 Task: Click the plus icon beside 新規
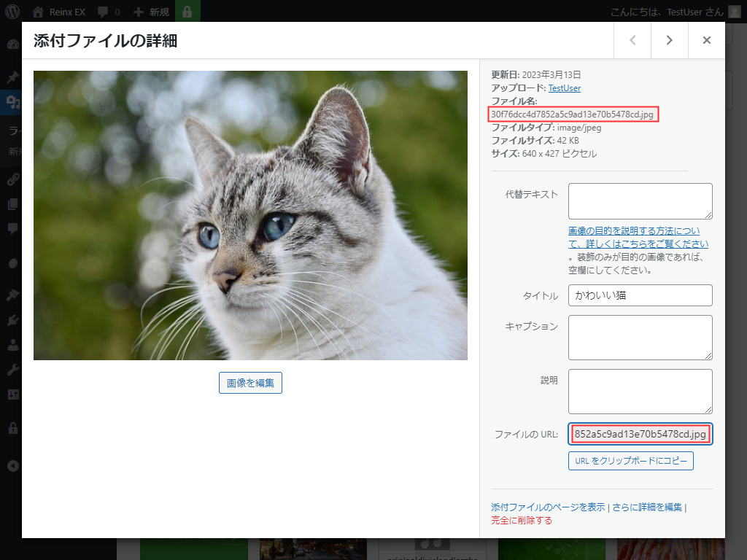[138, 12]
